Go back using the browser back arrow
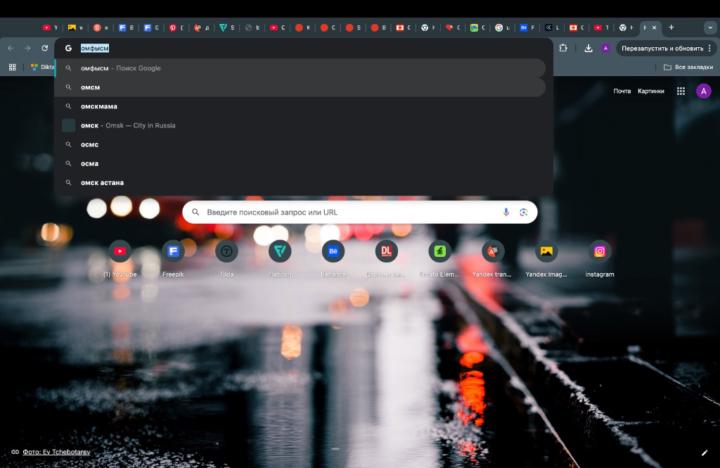Viewport: 720px width, 468px height. (x=11, y=48)
